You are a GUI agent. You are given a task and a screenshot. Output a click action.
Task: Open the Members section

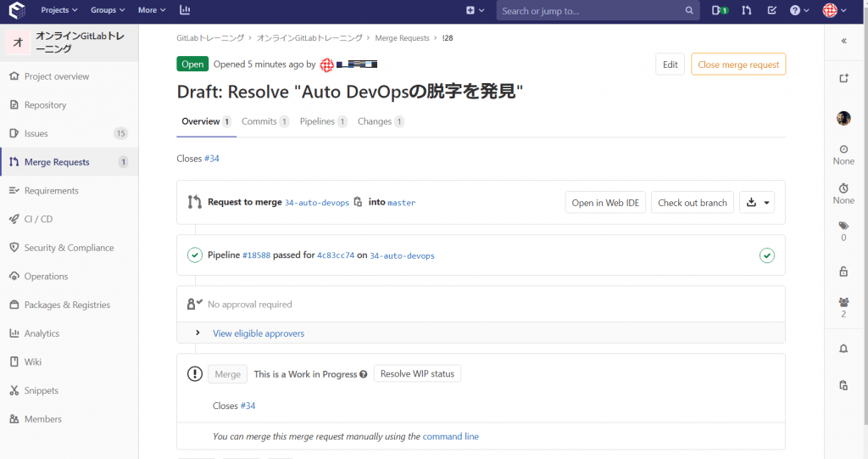(42, 419)
